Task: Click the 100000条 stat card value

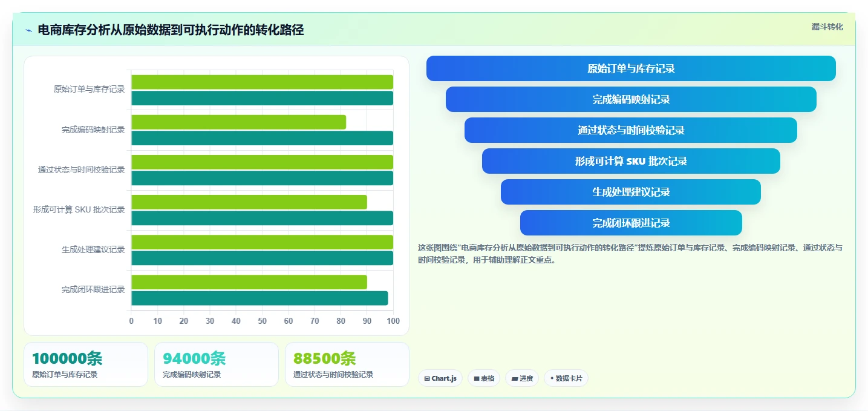Action: pos(67,358)
